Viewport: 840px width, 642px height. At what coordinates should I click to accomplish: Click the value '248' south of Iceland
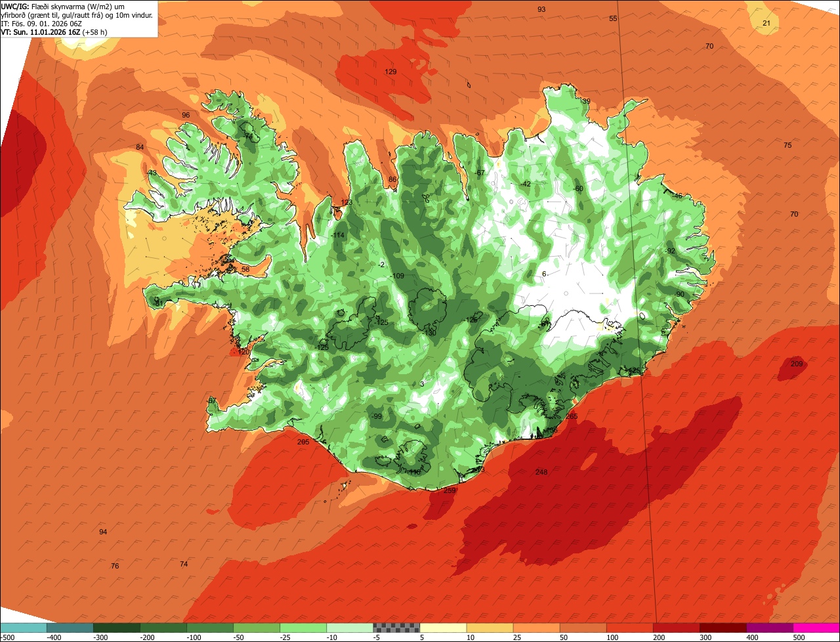tap(541, 472)
